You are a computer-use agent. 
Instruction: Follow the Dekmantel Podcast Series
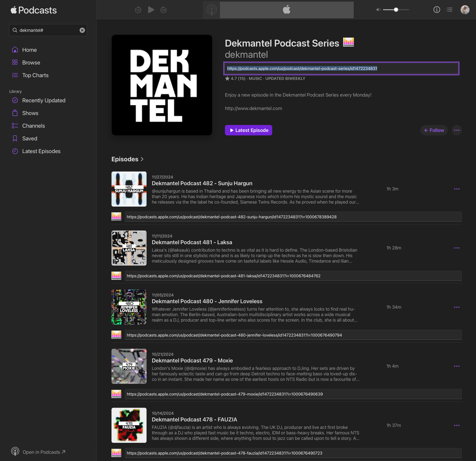pyautogui.click(x=434, y=130)
